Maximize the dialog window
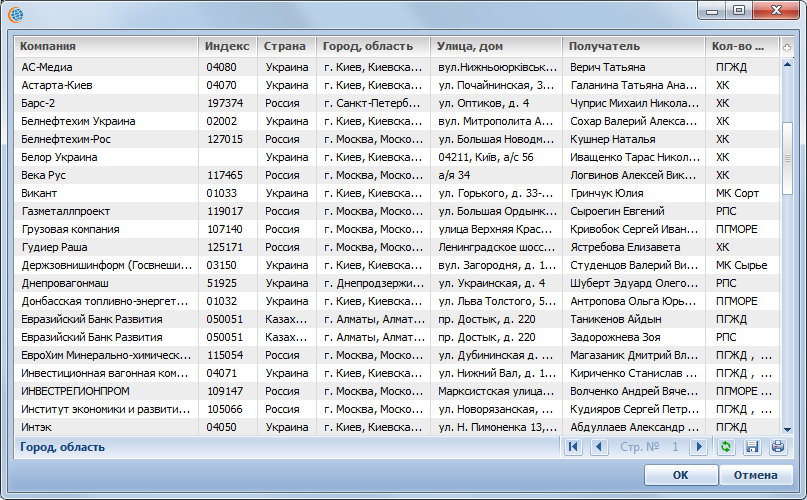The height and width of the screenshot is (500, 807). (x=739, y=10)
